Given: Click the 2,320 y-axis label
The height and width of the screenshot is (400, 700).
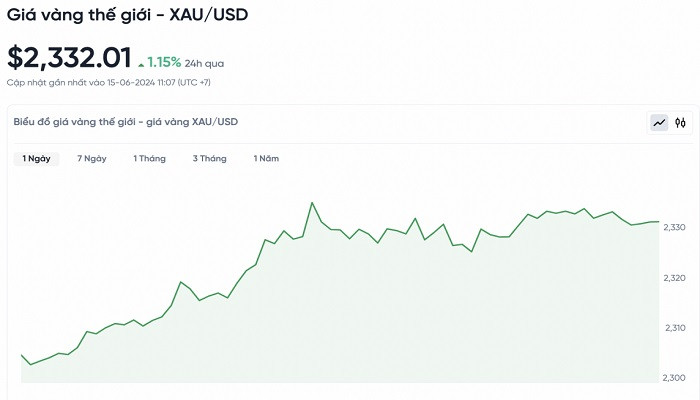Looking at the screenshot, I should pyautogui.click(x=677, y=278).
